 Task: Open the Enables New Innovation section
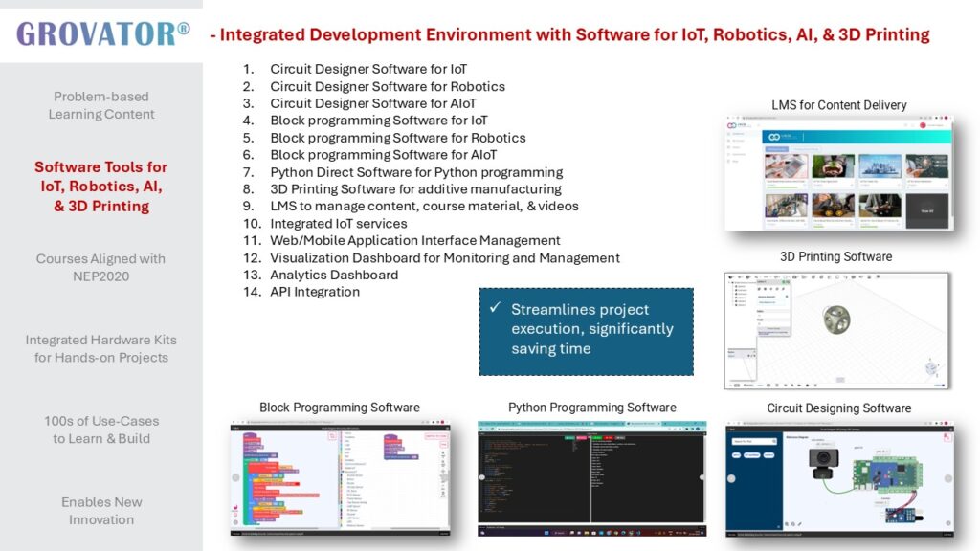click(x=101, y=511)
